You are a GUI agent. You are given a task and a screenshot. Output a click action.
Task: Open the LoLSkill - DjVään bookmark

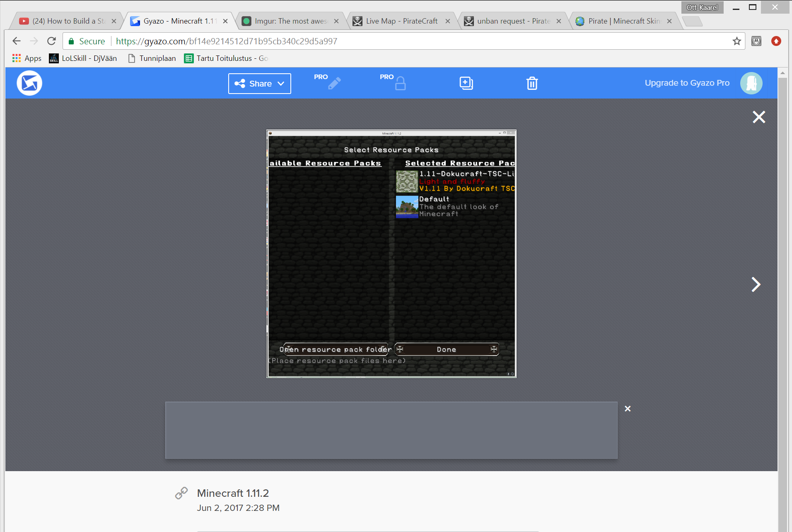point(83,58)
